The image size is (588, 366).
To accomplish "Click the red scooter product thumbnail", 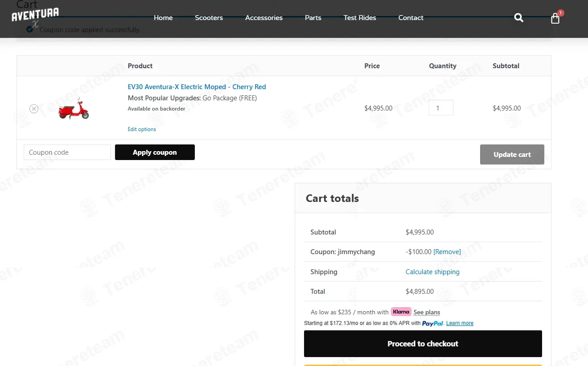I will [x=74, y=108].
